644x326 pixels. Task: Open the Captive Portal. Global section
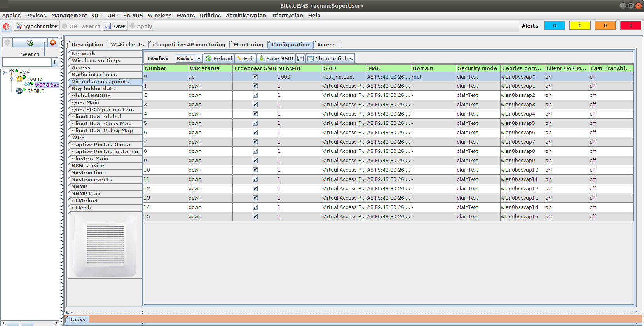[105, 145]
